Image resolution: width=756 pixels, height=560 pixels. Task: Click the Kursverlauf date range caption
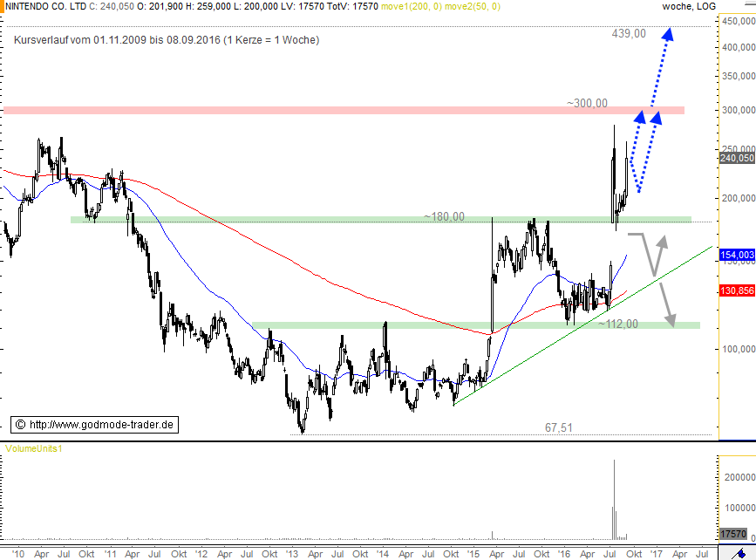[x=167, y=40]
